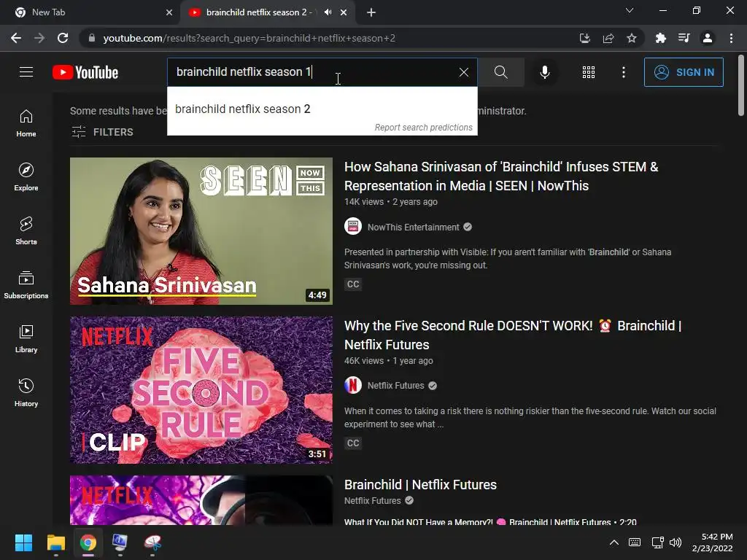This screenshot has width=747, height=560.
Task: Visit Netflix Futures channel under Five Second Rule
Action: pyautogui.click(x=395, y=386)
